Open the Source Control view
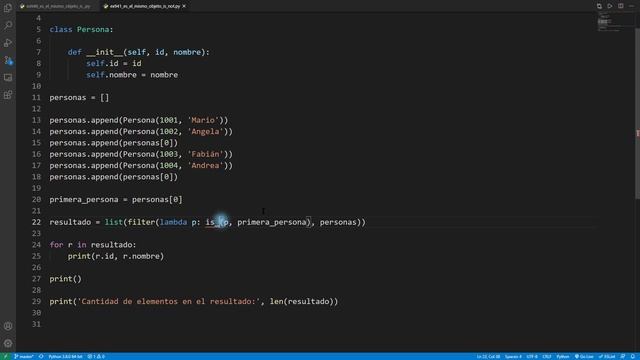640x360 pixels. click(x=8, y=60)
